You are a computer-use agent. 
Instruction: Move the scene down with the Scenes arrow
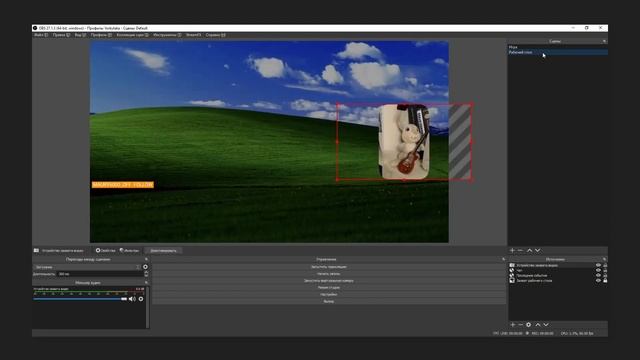click(x=538, y=250)
